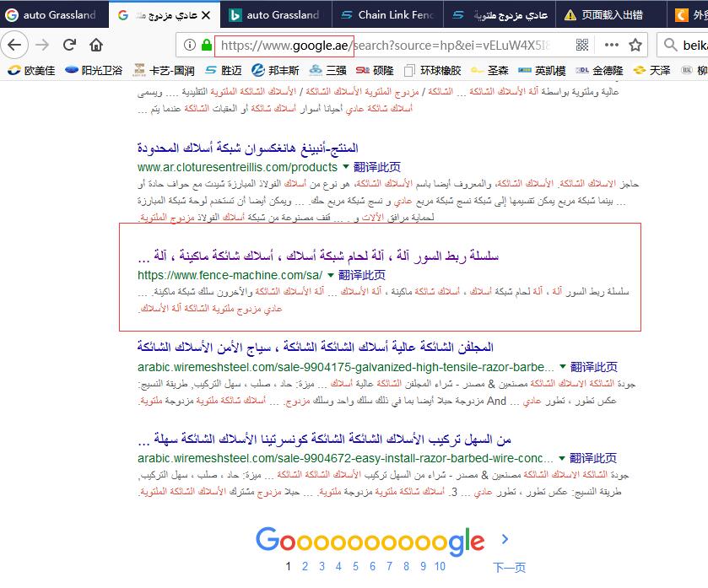Click the QR code icon in address bar
708x588 pixels.
(x=582, y=45)
